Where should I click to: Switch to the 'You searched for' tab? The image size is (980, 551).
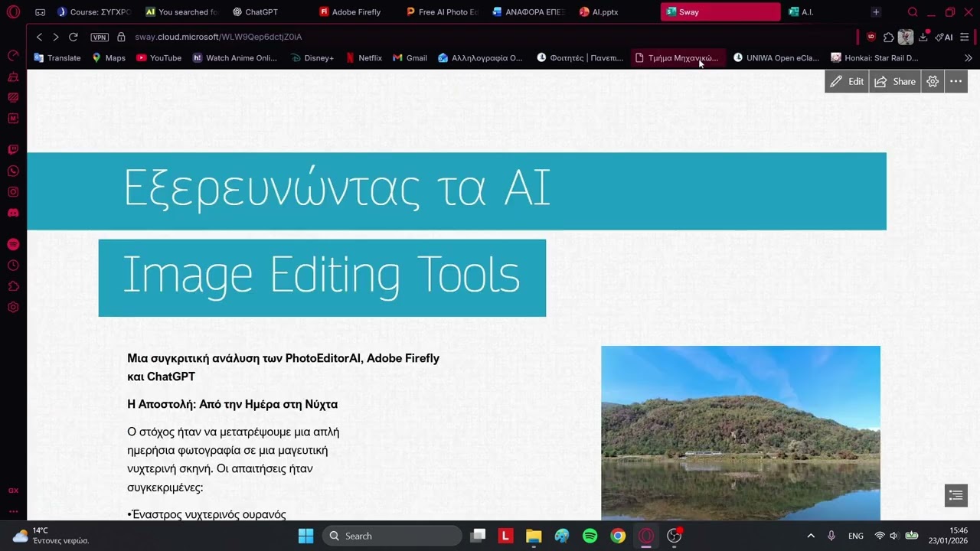point(181,12)
